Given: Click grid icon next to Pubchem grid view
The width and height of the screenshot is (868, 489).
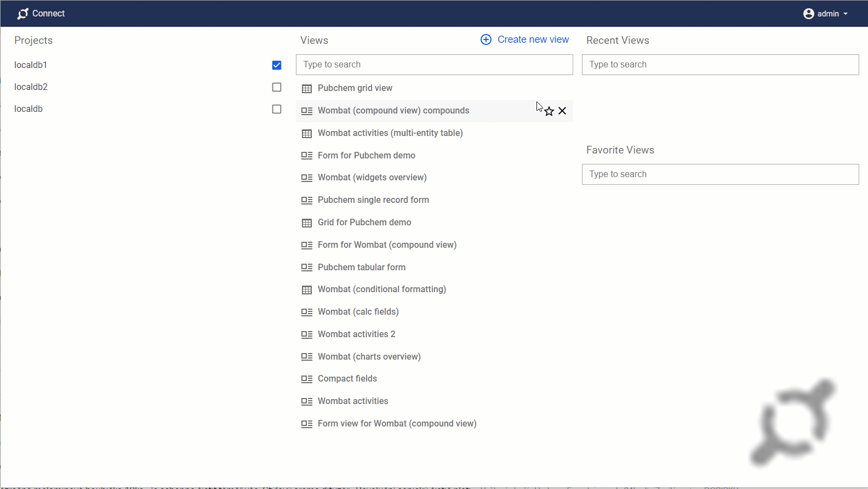Looking at the screenshot, I should click(x=307, y=89).
